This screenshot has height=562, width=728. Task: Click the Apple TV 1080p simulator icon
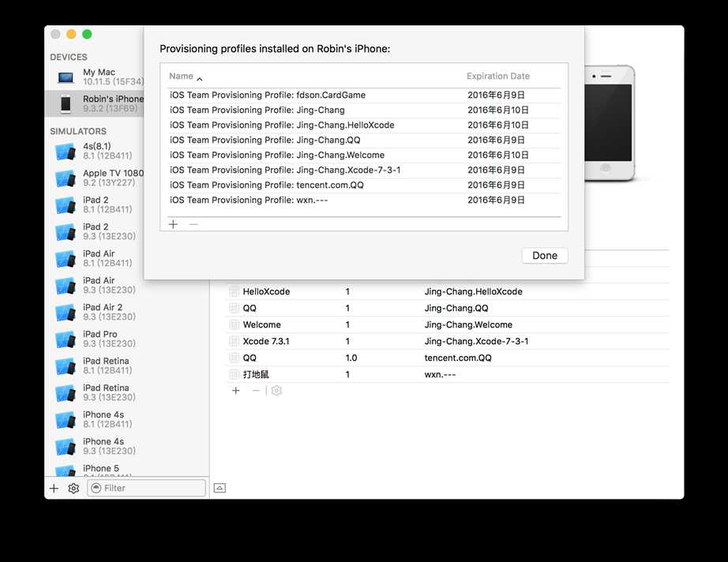pos(65,178)
